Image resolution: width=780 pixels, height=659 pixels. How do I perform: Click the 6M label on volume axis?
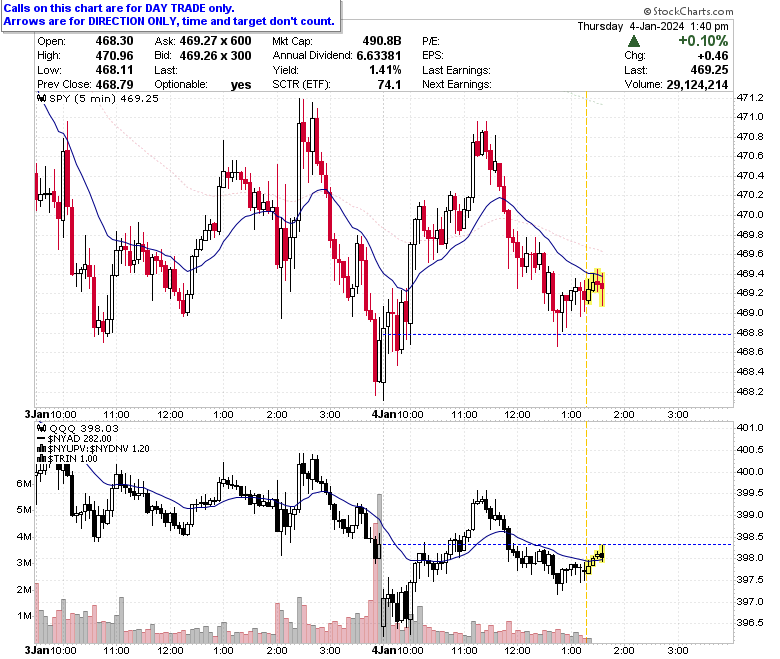pos(24,483)
